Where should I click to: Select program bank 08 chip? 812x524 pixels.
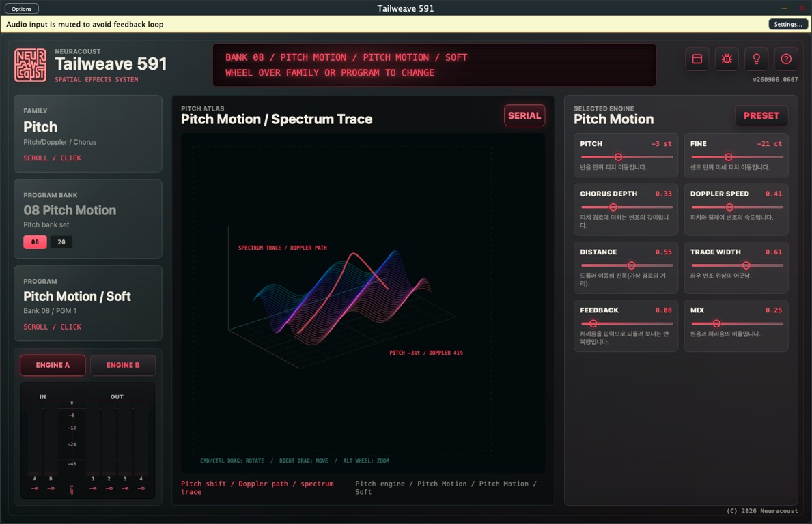point(35,242)
